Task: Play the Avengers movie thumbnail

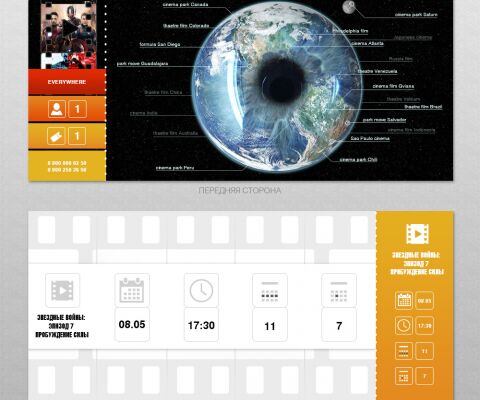Action: [69, 27]
